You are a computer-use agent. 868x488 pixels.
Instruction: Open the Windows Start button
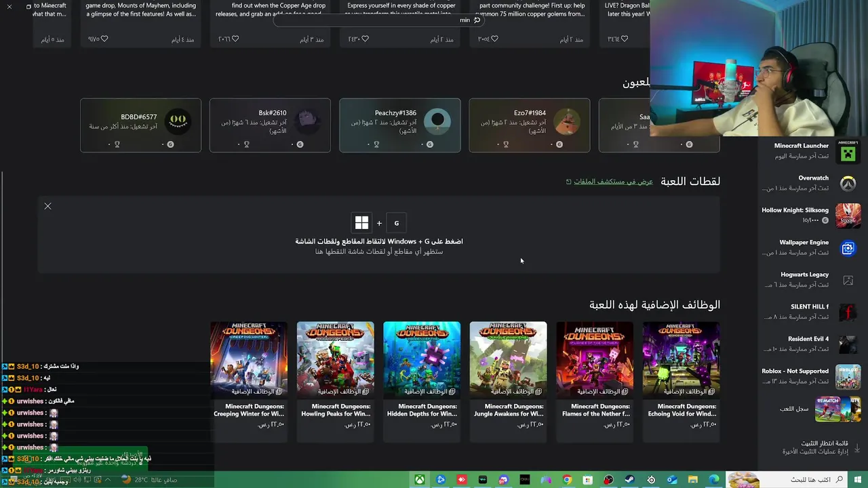pos(858,480)
